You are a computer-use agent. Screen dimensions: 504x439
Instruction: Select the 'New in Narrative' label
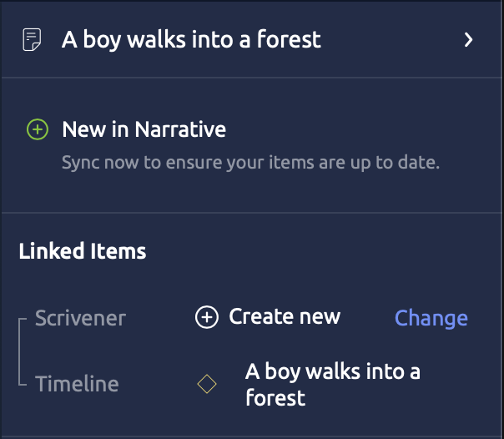point(144,129)
